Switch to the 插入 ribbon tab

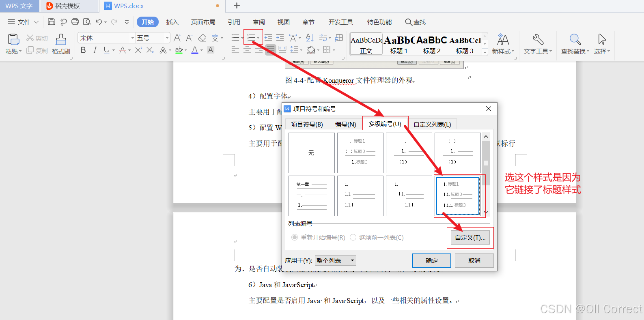click(172, 22)
